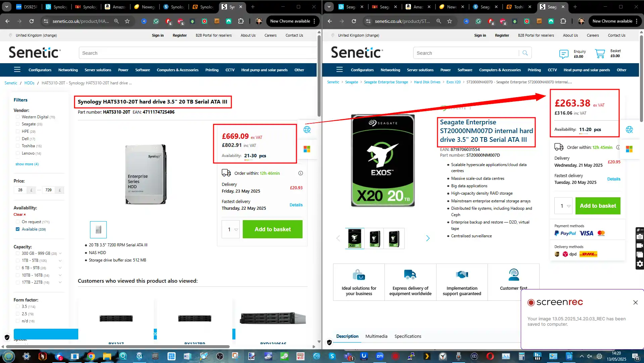Viewport: 644px width, 363px height.
Task: Open the hamburger menu in left Senetic page
Action: tap(17, 70)
